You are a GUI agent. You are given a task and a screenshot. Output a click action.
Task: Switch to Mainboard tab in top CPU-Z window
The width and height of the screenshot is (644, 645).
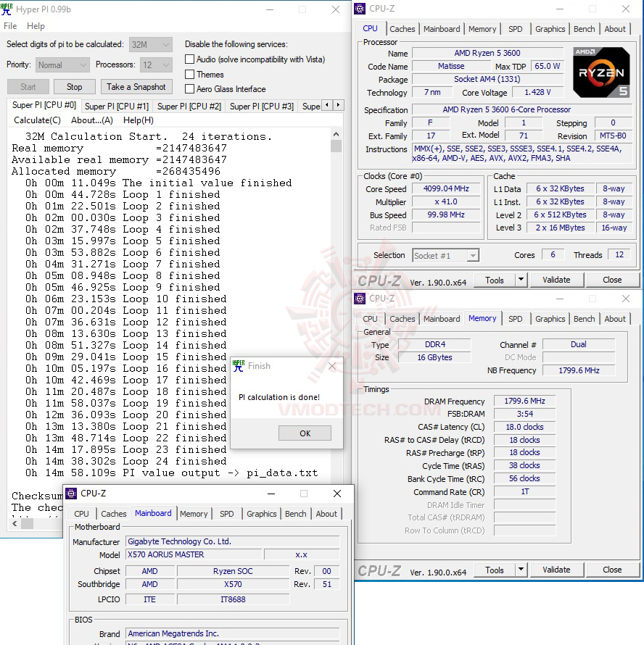pyautogui.click(x=442, y=29)
